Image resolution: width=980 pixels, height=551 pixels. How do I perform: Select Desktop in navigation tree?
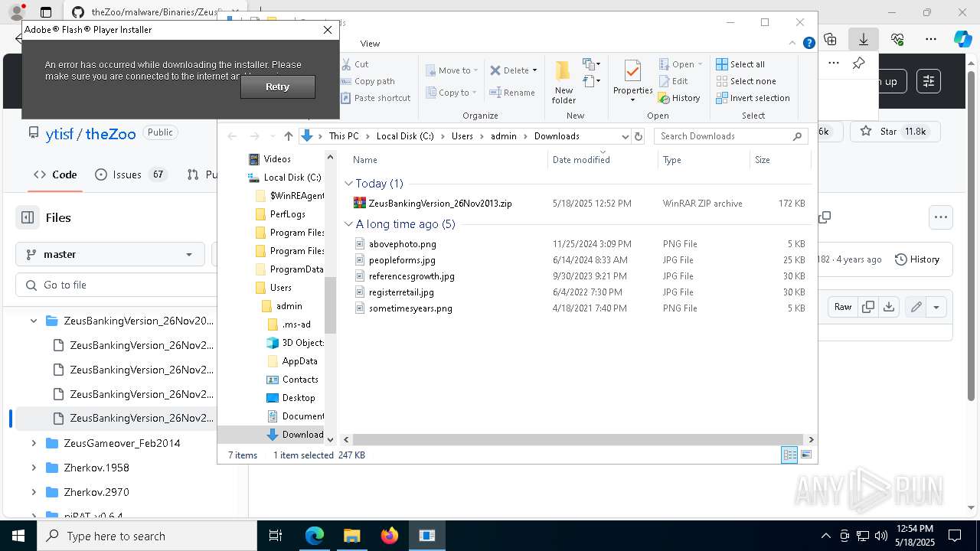(298, 398)
